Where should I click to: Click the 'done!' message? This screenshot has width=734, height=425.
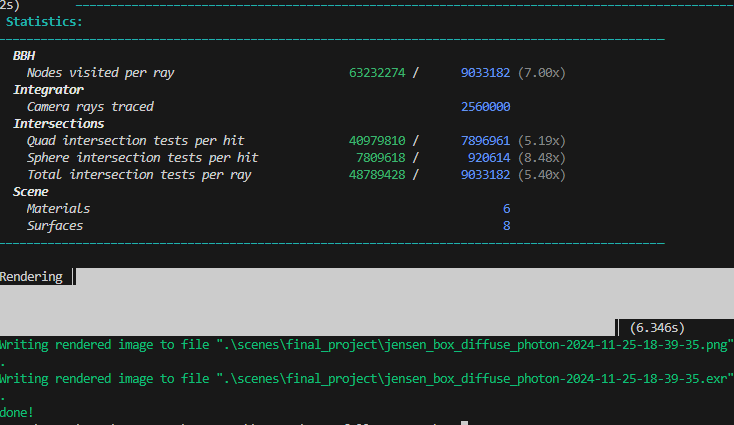tap(17, 412)
